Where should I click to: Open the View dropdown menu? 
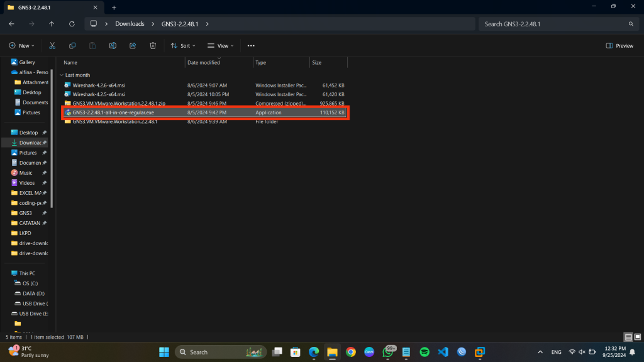coord(221,46)
